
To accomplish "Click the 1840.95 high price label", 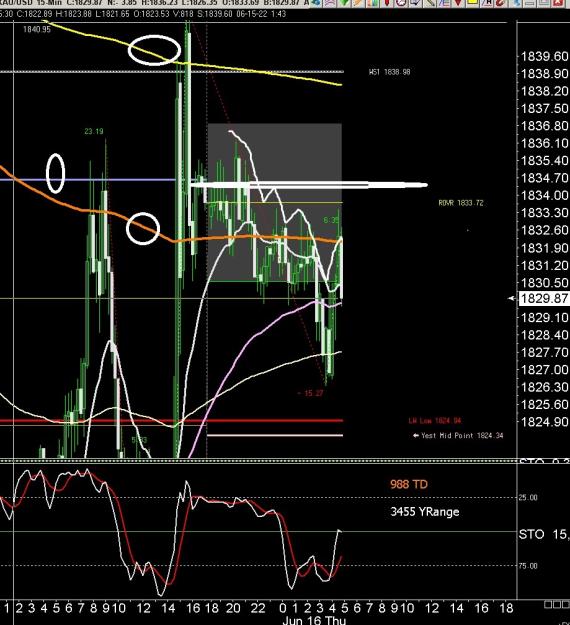I will click(37, 29).
